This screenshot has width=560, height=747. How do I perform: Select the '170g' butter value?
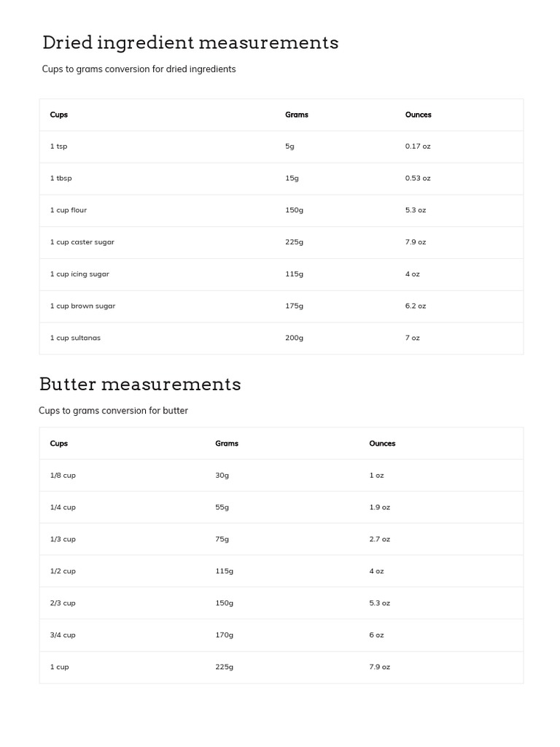pyautogui.click(x=225, y=635)
